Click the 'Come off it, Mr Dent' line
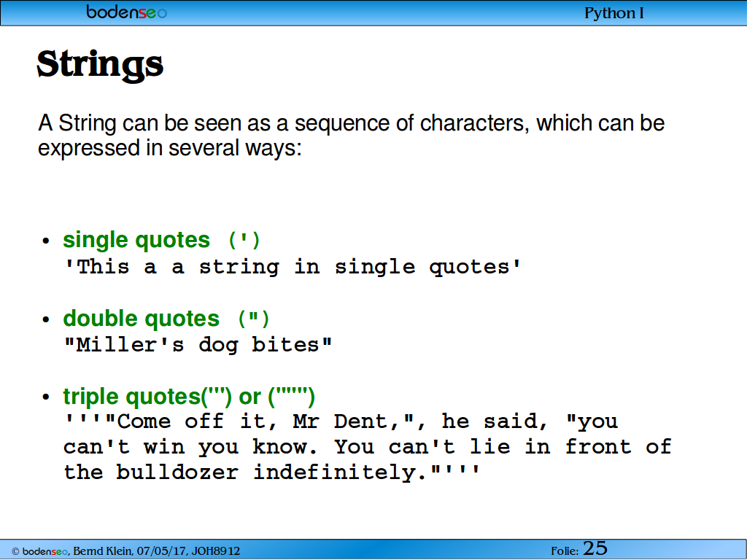 tap(341, 421)
